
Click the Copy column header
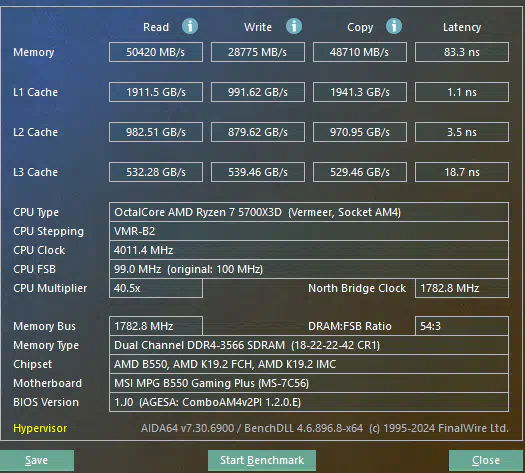coord(360,27)
